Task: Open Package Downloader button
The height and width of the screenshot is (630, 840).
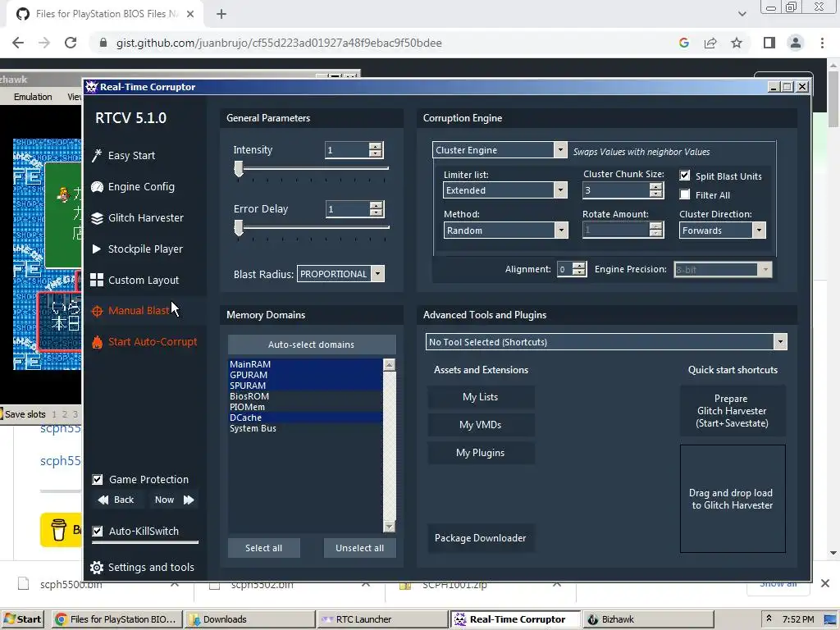Action: click(x=481, y=538)
